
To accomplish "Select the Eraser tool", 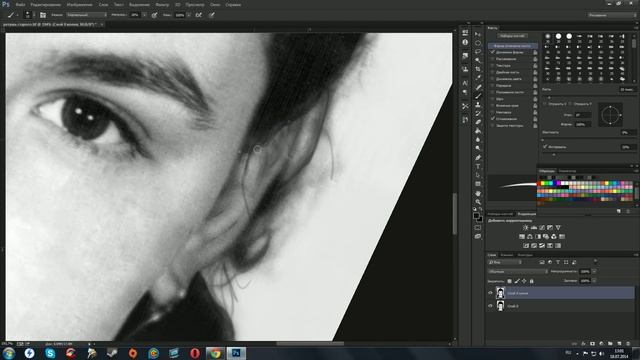I will [478, 122].
